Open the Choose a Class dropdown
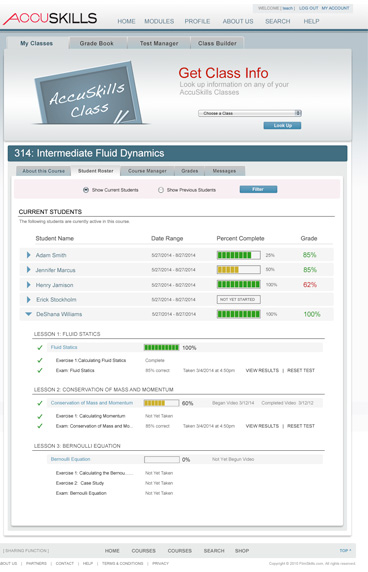368x572 pixels. (250, 113)
